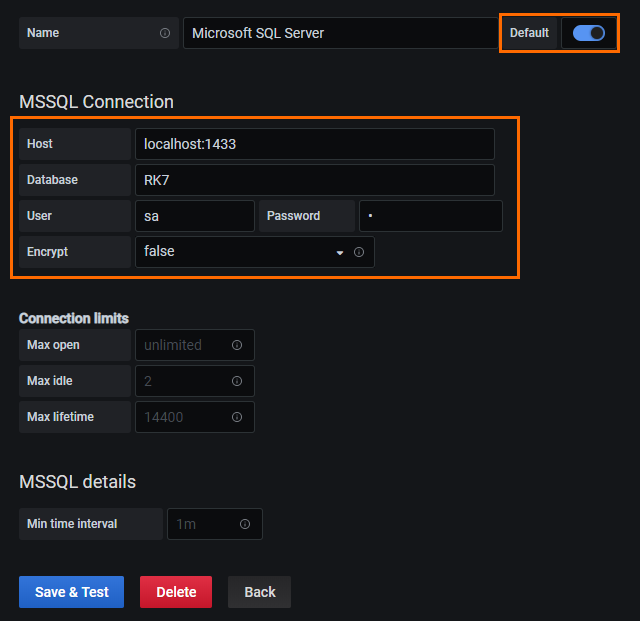Click the Back button
Viewport: 640px width, 621px height.
pos(260,592)
